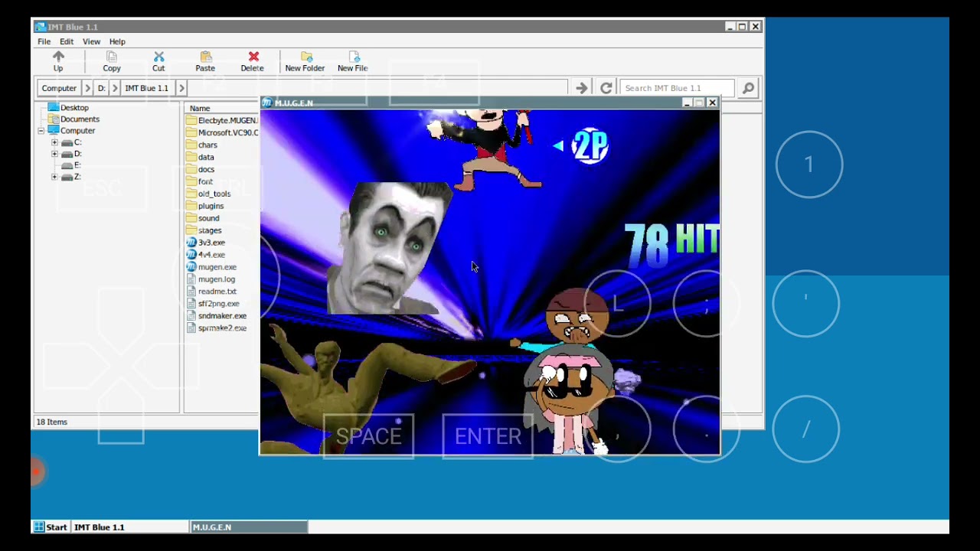
Task: Select the Elecbyte.MUGEN folder name
Action: tap(227, 121)
